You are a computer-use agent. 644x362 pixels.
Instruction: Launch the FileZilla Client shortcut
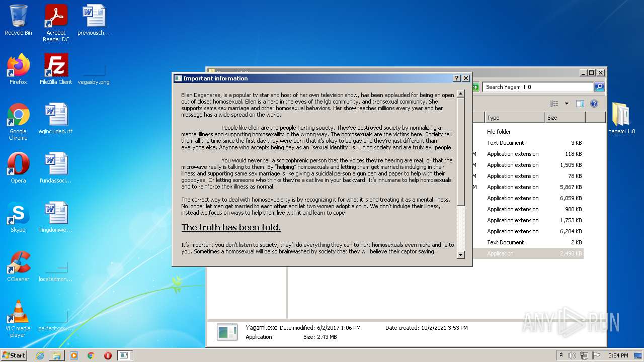56,69
